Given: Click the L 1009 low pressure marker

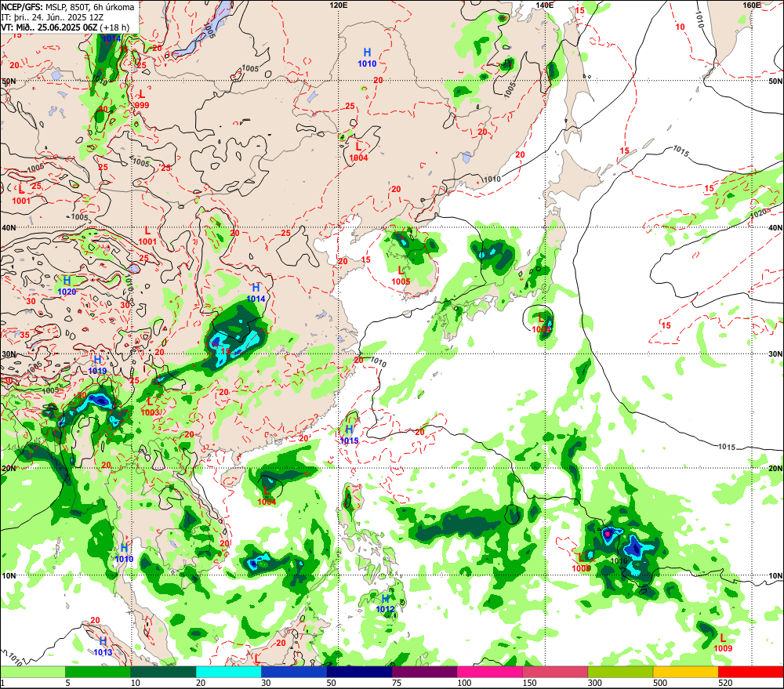Looking at the screenshot, I should point(723,643).
